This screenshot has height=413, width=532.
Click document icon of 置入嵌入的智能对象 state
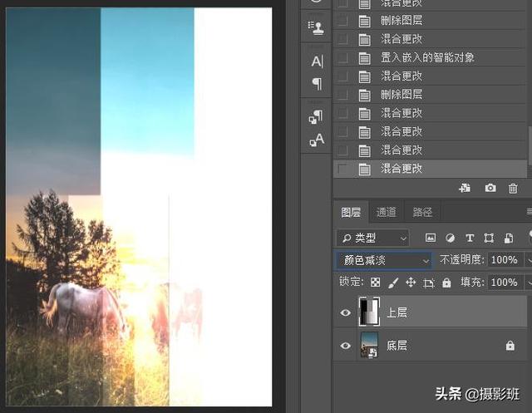tap(364, 58)
